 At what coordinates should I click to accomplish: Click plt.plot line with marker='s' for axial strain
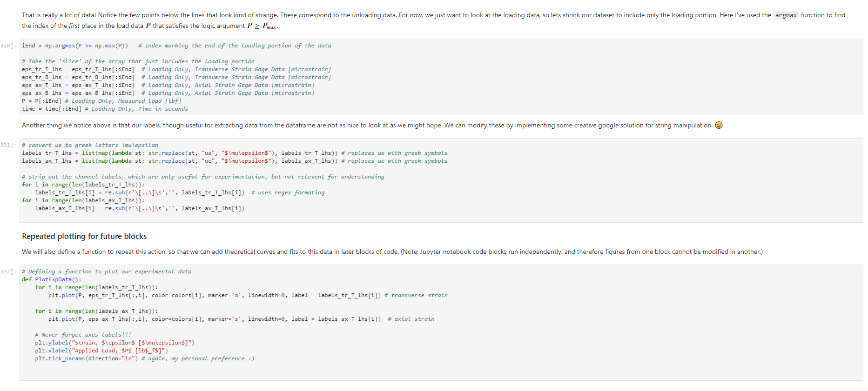241,319
